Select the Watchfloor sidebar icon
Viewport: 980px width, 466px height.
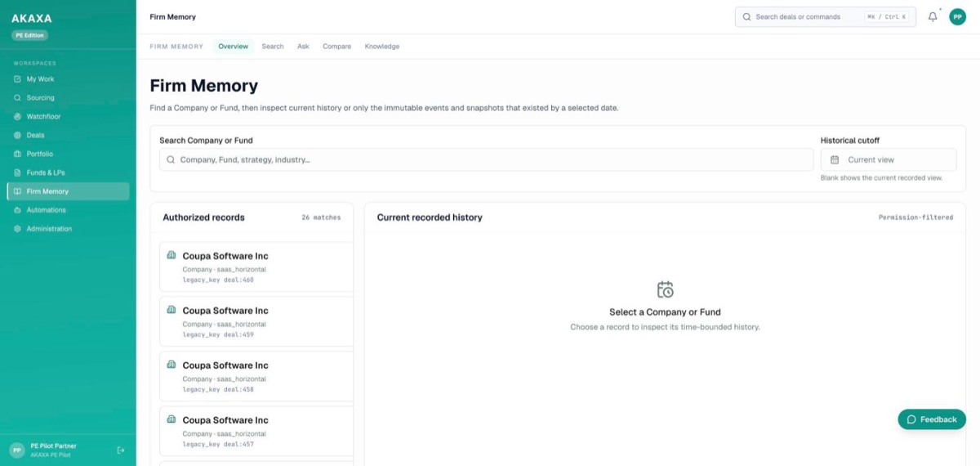click(x=18, y=117)
